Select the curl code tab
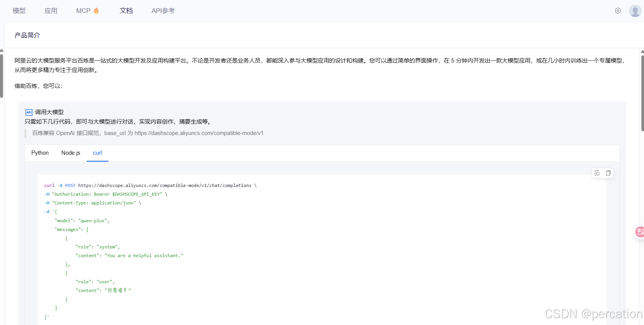The width and height of the screenshot is (644, 325). [x=97, y=153]
